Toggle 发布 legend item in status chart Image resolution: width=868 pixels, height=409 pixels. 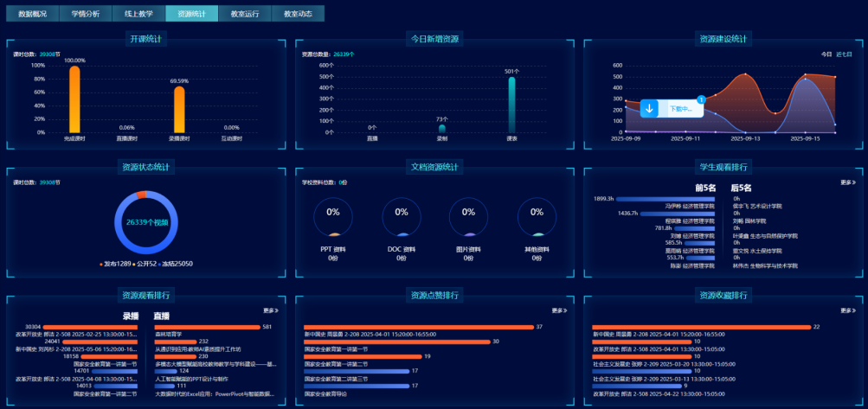[116, 264]
